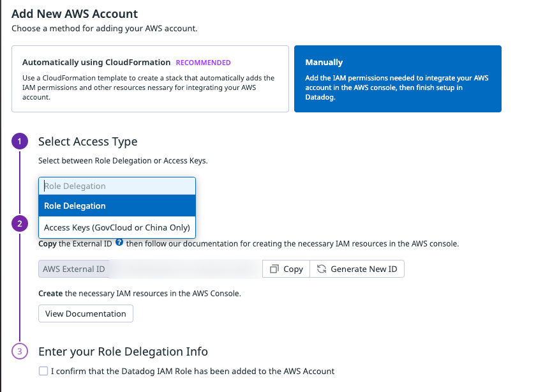Select the Manually setup method card
This screenshot has width=559, height=392.
coord(398,79)
